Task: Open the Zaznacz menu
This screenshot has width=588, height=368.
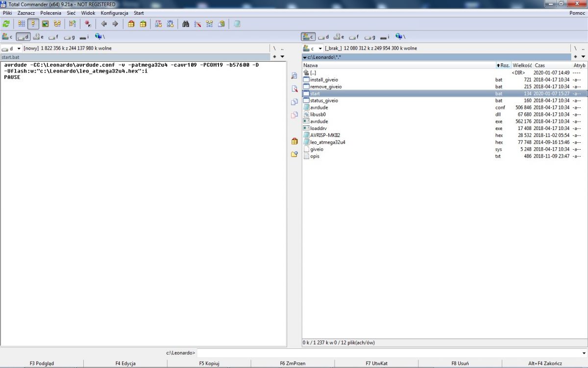Action: click(x=26, y=13)
